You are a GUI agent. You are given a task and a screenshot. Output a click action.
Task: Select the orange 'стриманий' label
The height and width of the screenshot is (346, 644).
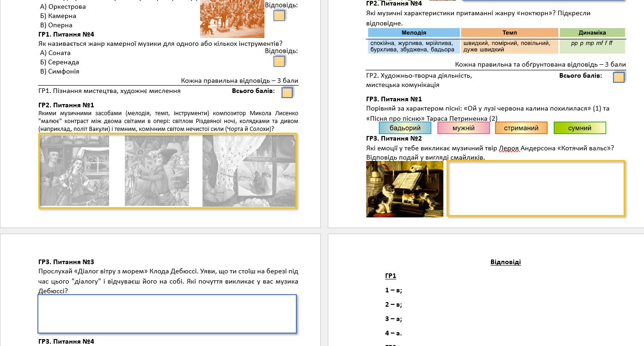click(521, 128)
